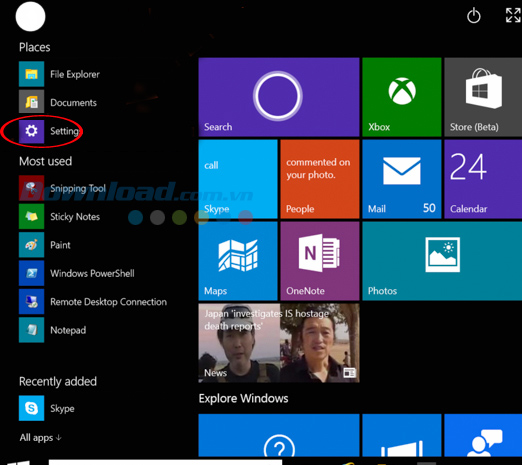Click the user account avatar

[30, 16]
